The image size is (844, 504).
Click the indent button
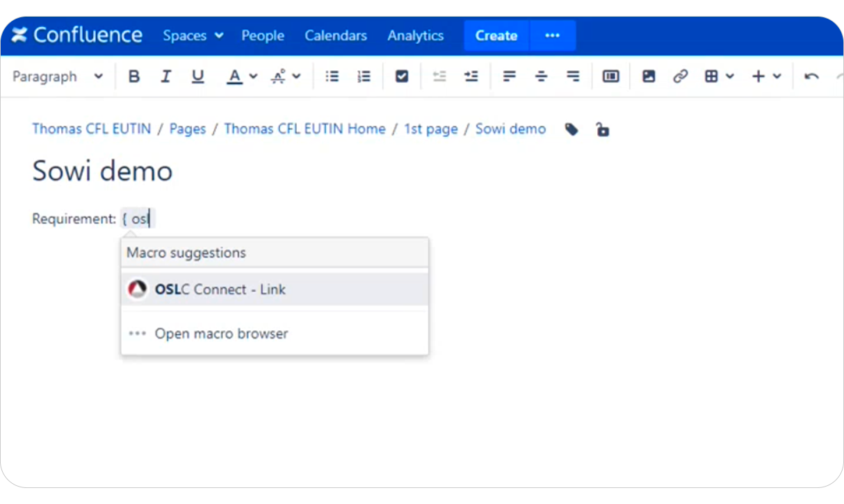pos(471,76)
